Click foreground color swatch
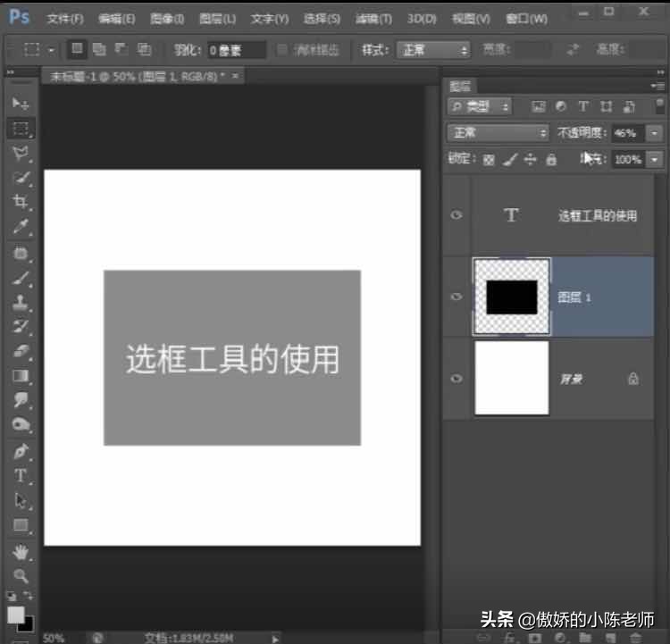670x644 pixels. (x=15, y=615)
